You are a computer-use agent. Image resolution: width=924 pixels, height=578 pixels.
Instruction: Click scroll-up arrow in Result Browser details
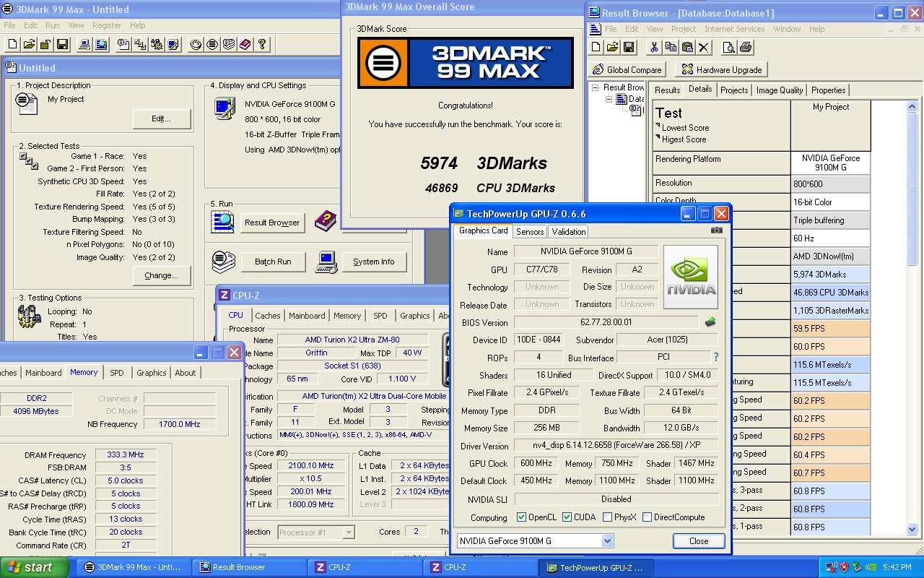point(912,107)
